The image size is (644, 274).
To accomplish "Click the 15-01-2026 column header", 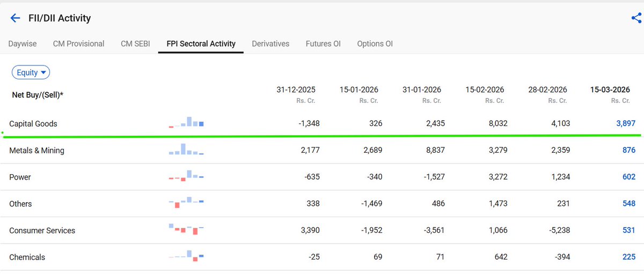I will (x=359, y=90).
